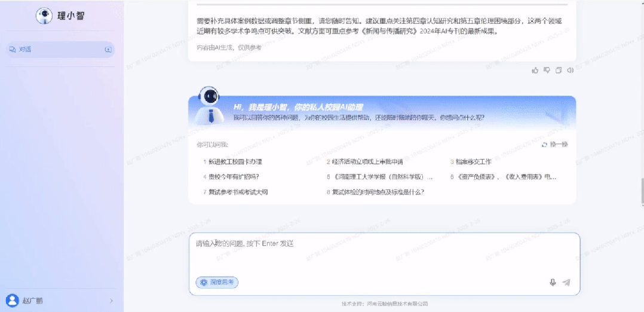Expand the user menu chevron beside 赵广鹏
Viewport: 644px width, 312px height.
(111, 301)
